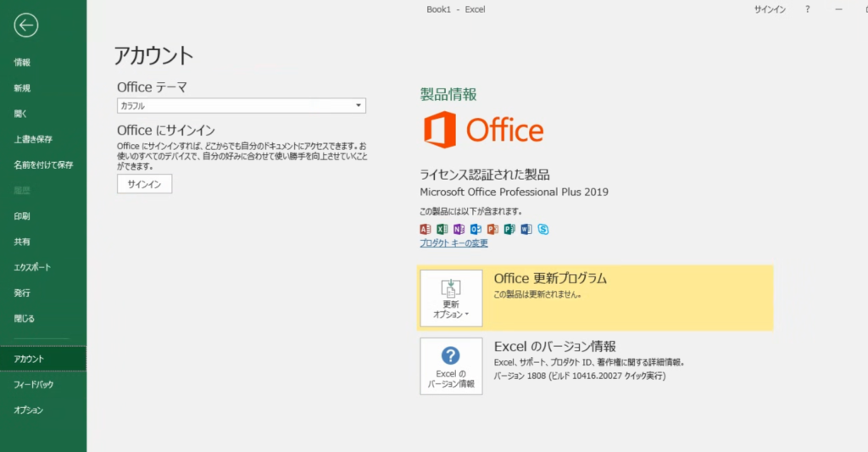Minimize the Excel window
868x452 pixels.
point(838,9)
